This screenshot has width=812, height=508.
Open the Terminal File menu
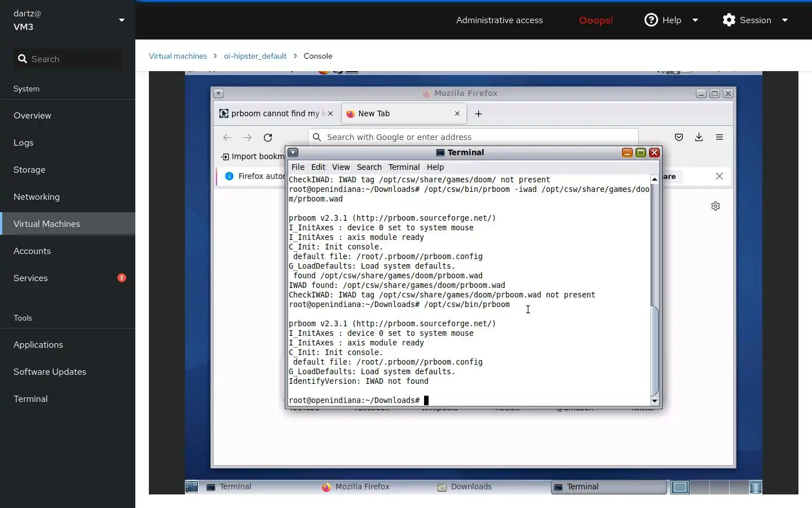click(298, 167)
